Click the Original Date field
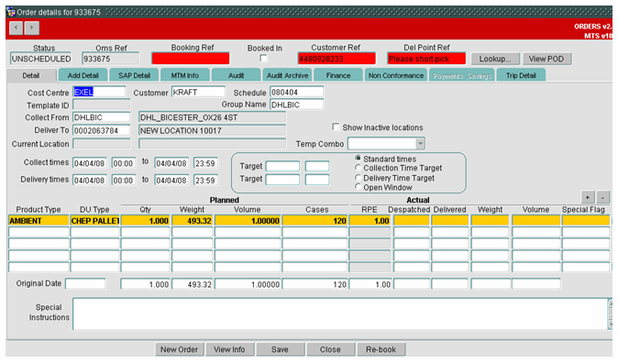The height and width of the screenshot is (364, 618). (85, 283)
